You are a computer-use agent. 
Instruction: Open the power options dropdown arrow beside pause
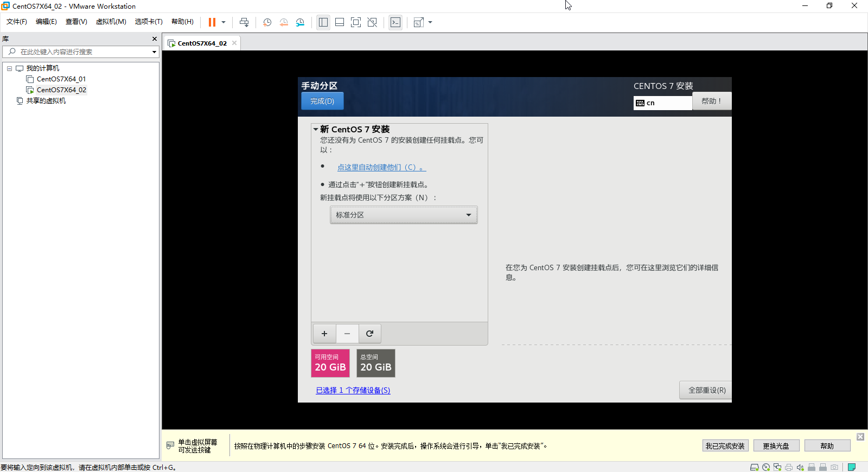224,22
